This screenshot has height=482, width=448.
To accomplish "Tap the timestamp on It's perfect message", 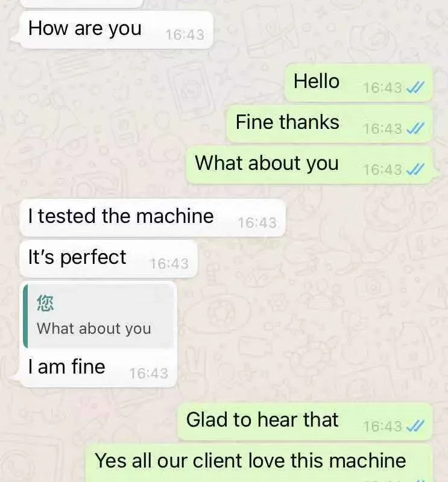I will pyautogui.click(x=169, y=263).
